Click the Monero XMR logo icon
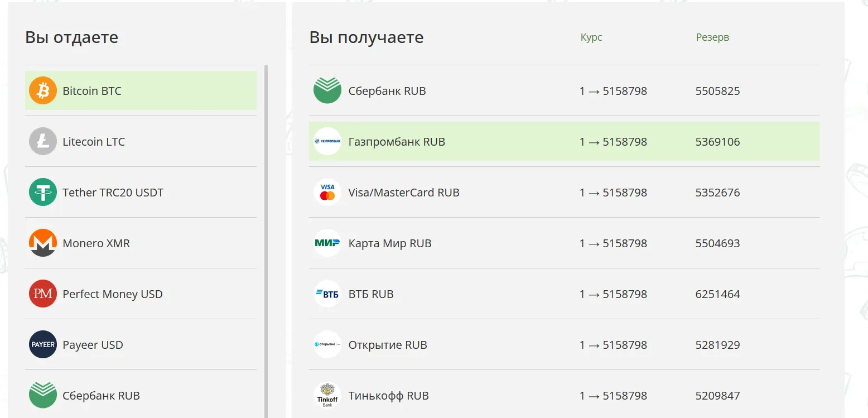Image resolution: width=868 pixels, height=418 pixels. [x=43, y=243]
